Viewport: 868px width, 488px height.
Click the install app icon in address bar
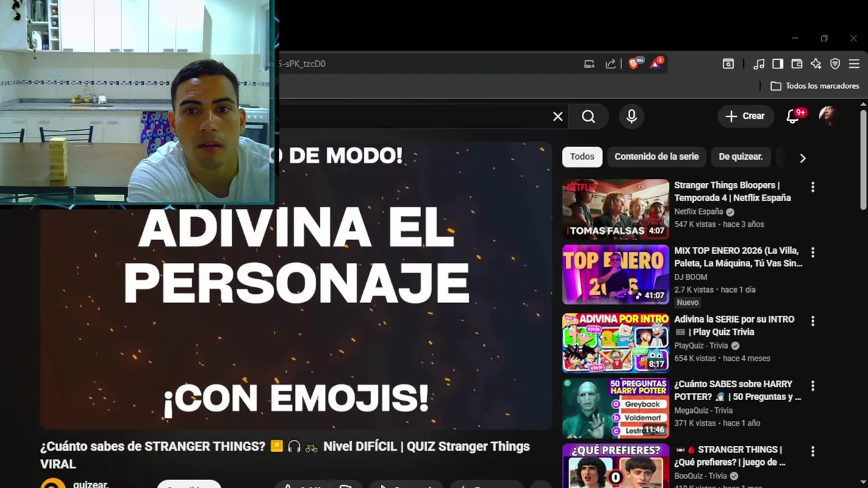[x=589, y=64]
